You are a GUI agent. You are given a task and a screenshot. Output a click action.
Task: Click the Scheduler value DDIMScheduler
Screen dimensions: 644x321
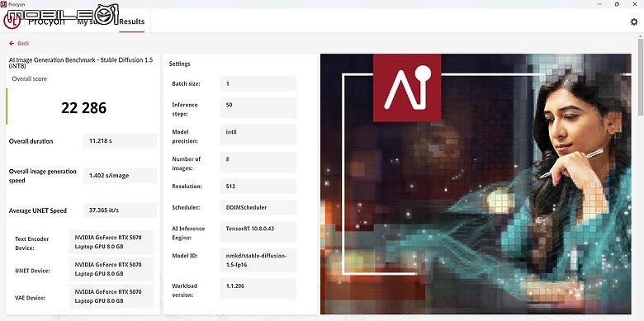pos(258,207)
